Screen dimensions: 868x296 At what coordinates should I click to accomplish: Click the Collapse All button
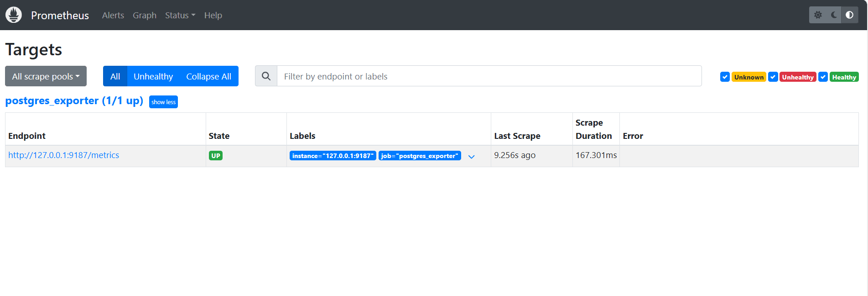tap(209, 76)
